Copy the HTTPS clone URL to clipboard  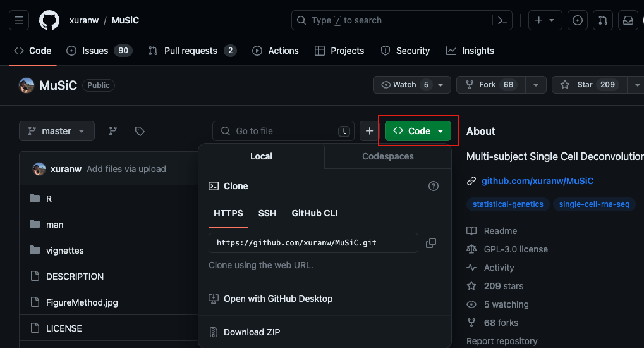point(431,243)
